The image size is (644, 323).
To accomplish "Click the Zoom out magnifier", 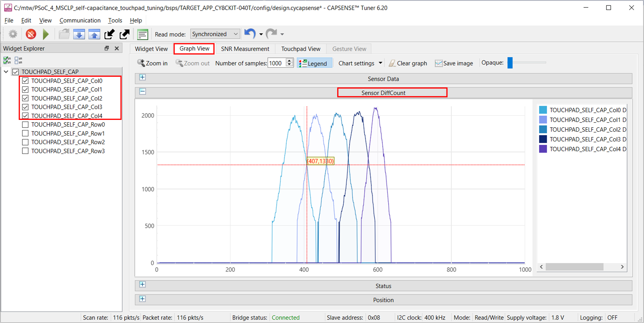I will pyautogui.click(x=192, y=63).
